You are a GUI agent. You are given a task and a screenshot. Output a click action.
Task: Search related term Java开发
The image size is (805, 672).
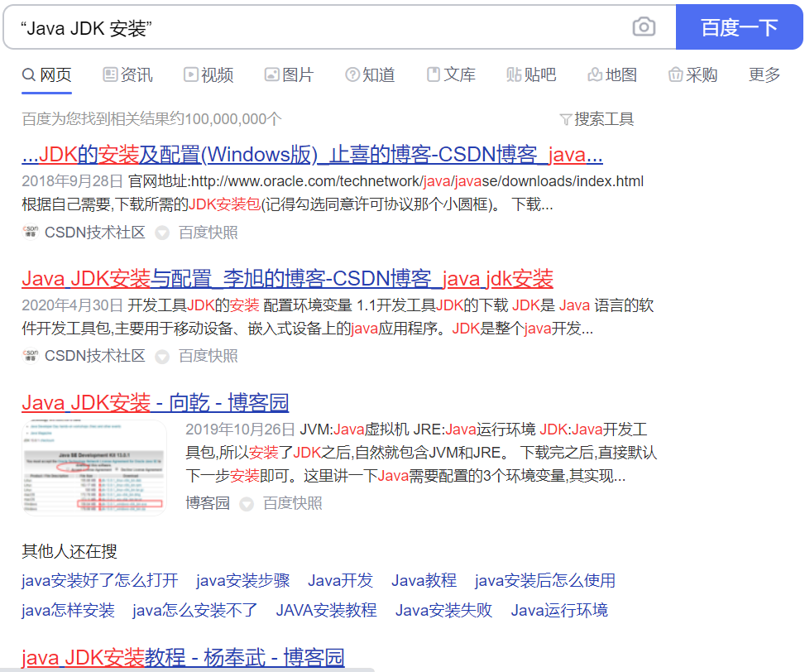point(340,581)
